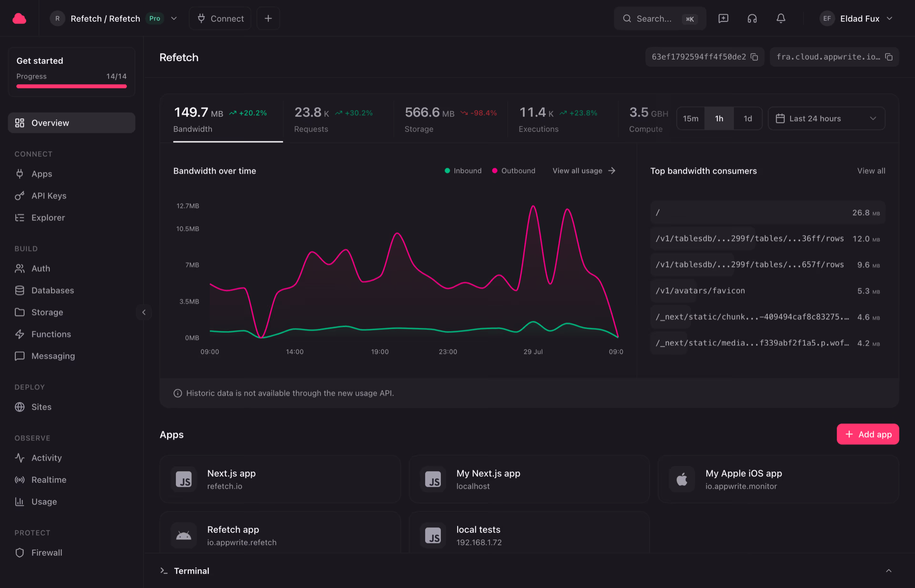Toggle the Inbound series legend
The height and width of the screenshot is (588, 915).
click(x=463, y=171)
